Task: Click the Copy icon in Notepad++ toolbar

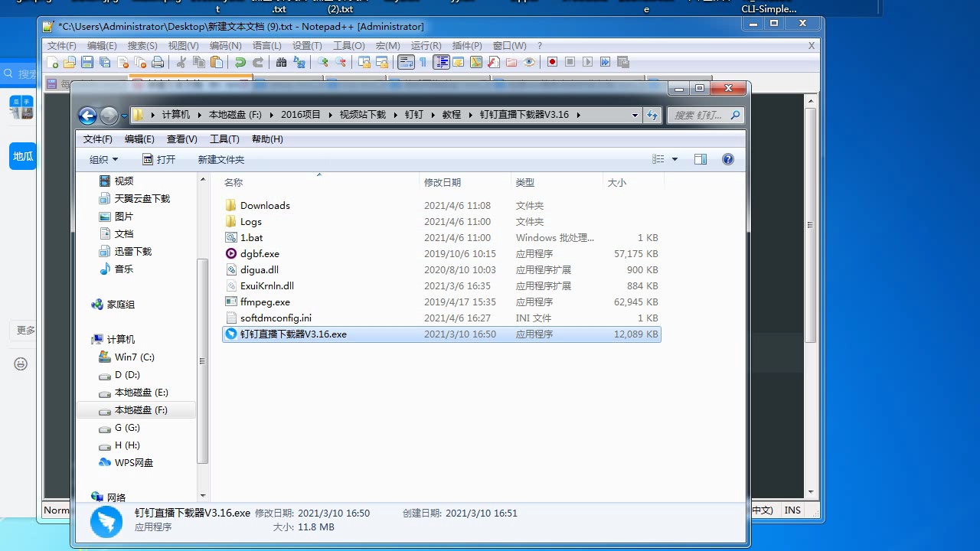Action: click(x=198, y=62)
